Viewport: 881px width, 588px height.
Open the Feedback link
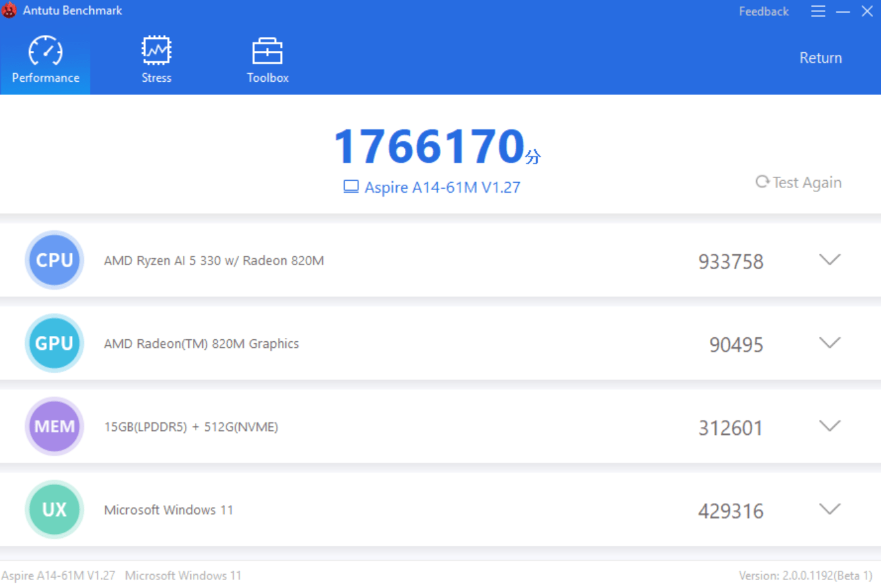763,11
